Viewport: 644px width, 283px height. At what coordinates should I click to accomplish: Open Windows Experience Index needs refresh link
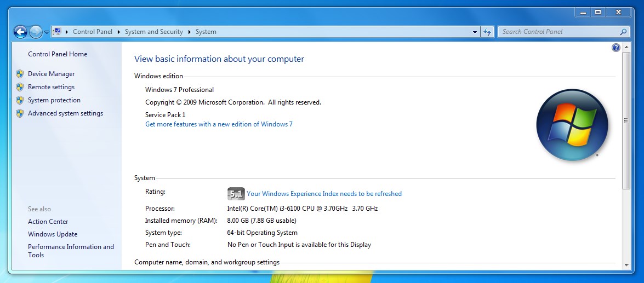324,194
